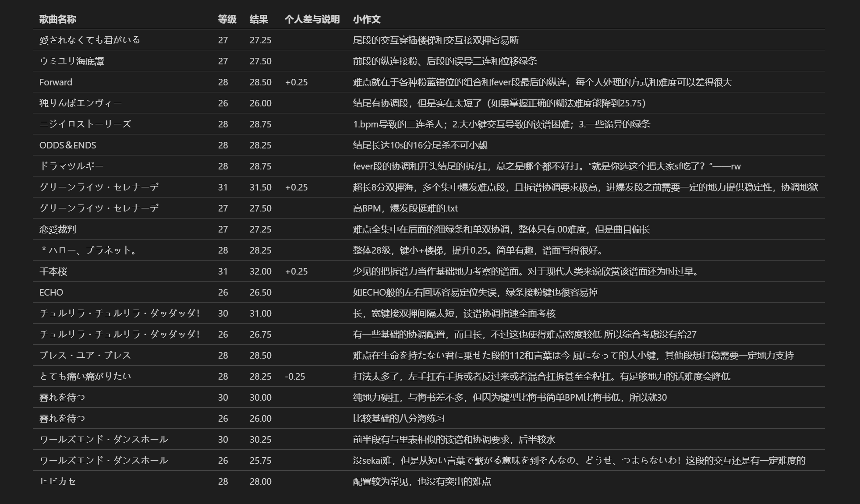Click level 26 in 独りんぼエンヴィー row
The image size is (860, 504).
click(x=223, y=103)
